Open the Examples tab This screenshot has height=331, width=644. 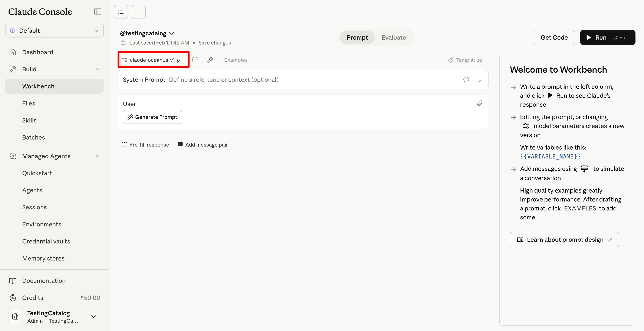pyautogui.click(x=236, y=60)
